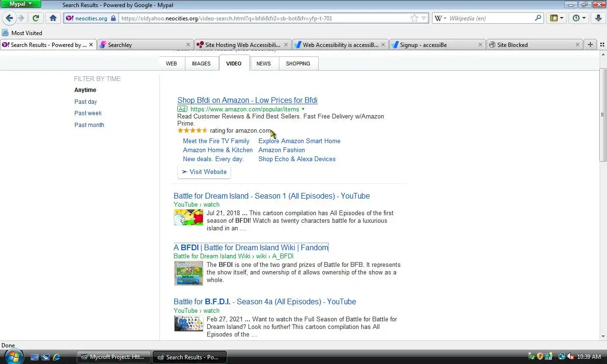
Task: Open Shop Bfdi on Amazon ad link
Action: 247,100
